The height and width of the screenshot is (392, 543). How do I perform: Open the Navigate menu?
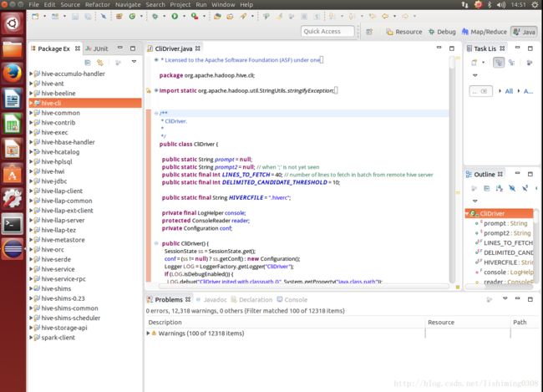(x=128, y=4)
